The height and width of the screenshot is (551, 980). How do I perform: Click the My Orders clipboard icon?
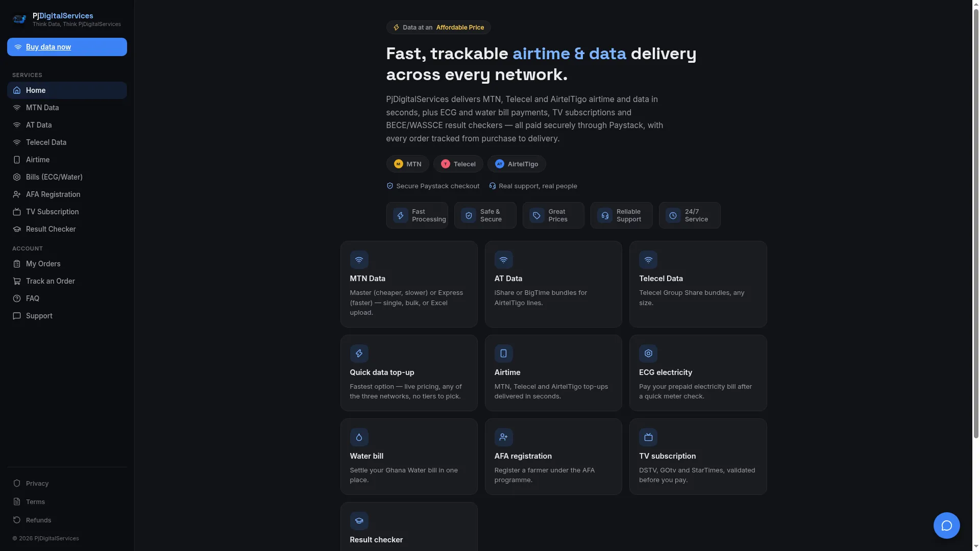point(17,264)
